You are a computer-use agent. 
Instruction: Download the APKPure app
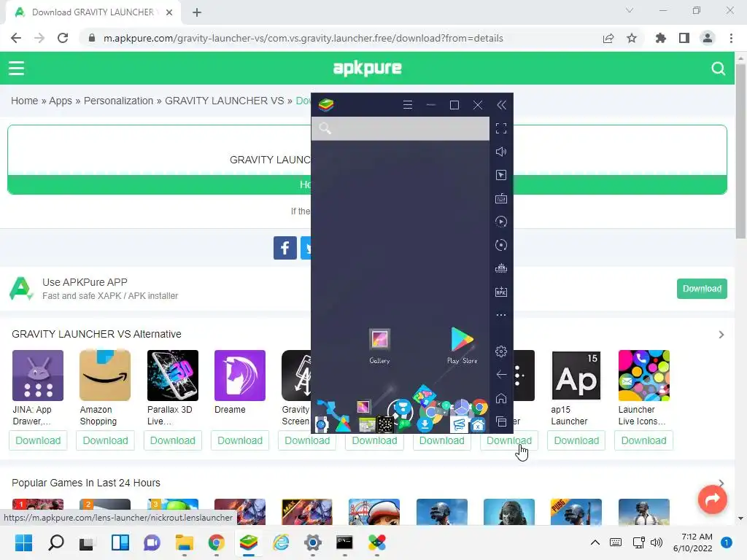(702, 289)
